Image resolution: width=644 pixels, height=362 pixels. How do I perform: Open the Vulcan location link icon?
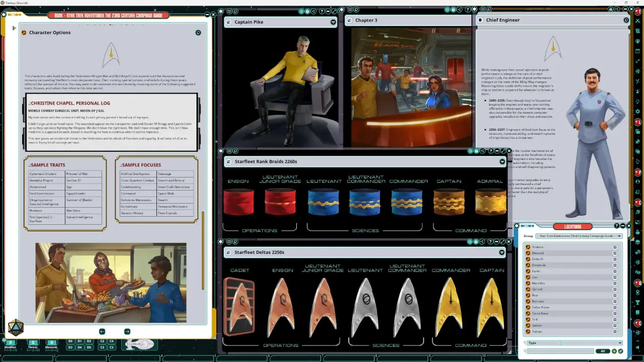click(x=528, y=331)
